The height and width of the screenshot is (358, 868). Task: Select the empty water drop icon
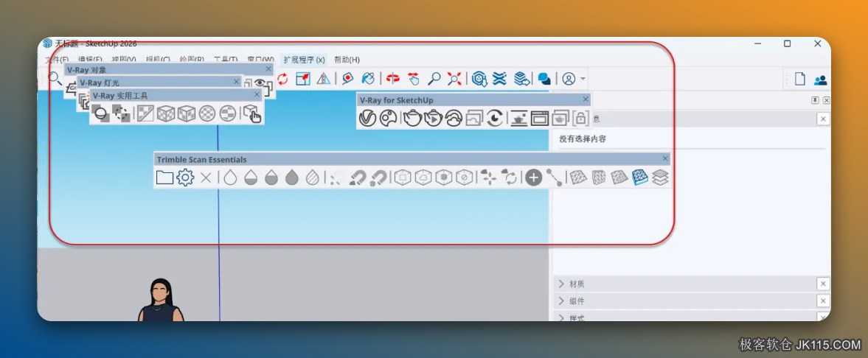(231, 178)
